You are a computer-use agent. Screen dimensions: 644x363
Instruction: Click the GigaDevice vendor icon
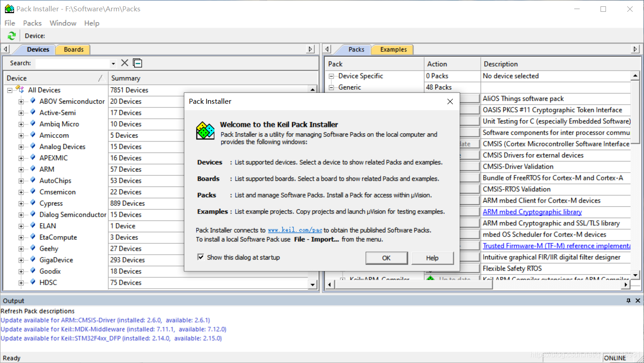point(33,259)
